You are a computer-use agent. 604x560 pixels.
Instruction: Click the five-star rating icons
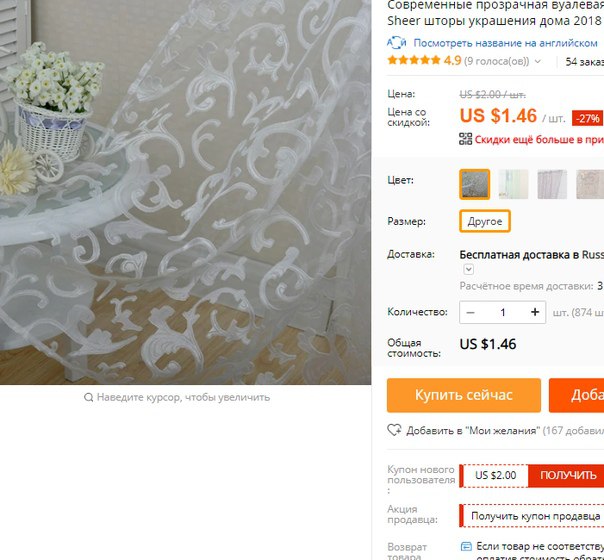pyautogui.click(x=414, y=60)
